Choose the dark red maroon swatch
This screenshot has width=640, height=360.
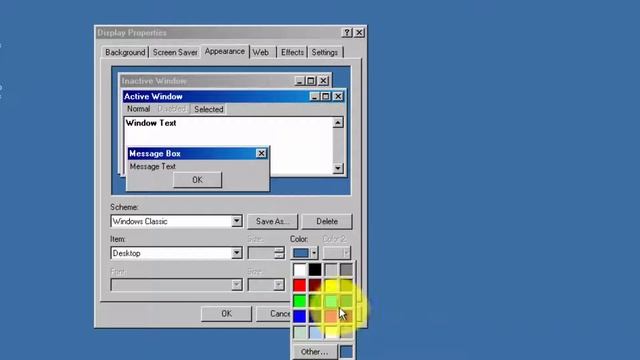point(315,285)
